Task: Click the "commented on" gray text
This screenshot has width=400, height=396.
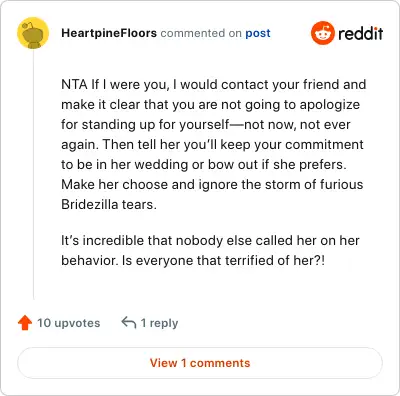Action: tap(201, 33)
